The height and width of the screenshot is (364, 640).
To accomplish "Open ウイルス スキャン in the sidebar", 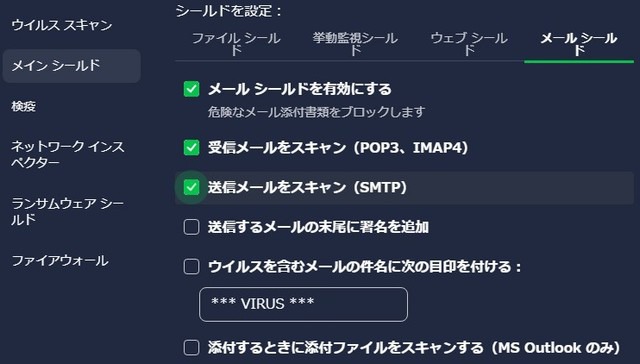I will [x=62, y=25].
